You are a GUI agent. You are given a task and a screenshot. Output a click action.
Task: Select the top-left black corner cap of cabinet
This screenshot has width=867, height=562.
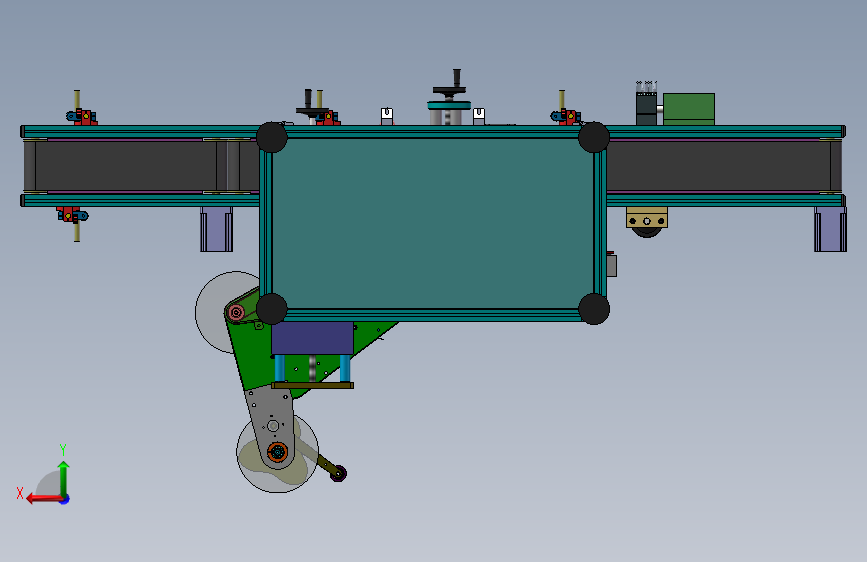click(x=271, y=137)
